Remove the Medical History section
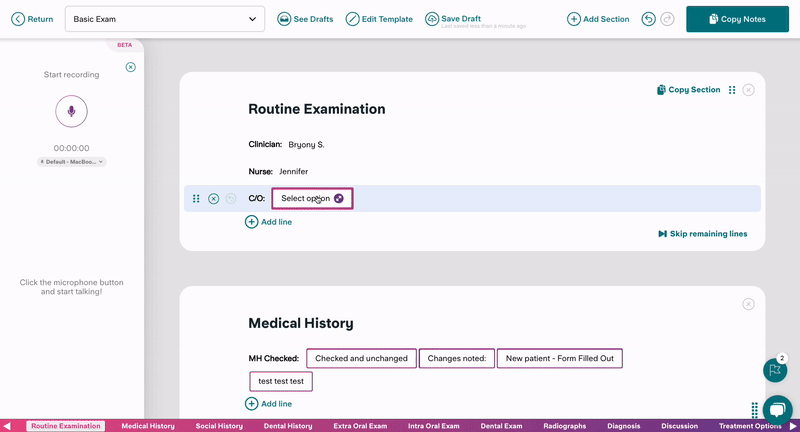 (x=748, y=304)
